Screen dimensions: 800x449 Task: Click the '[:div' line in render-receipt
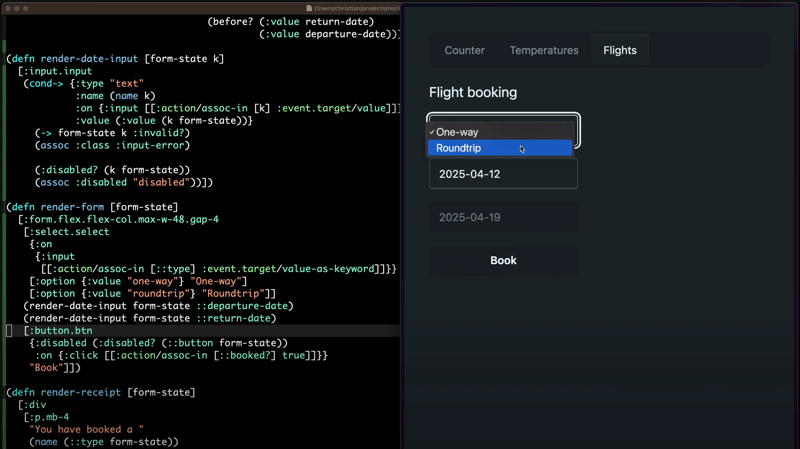pos(32,405)
